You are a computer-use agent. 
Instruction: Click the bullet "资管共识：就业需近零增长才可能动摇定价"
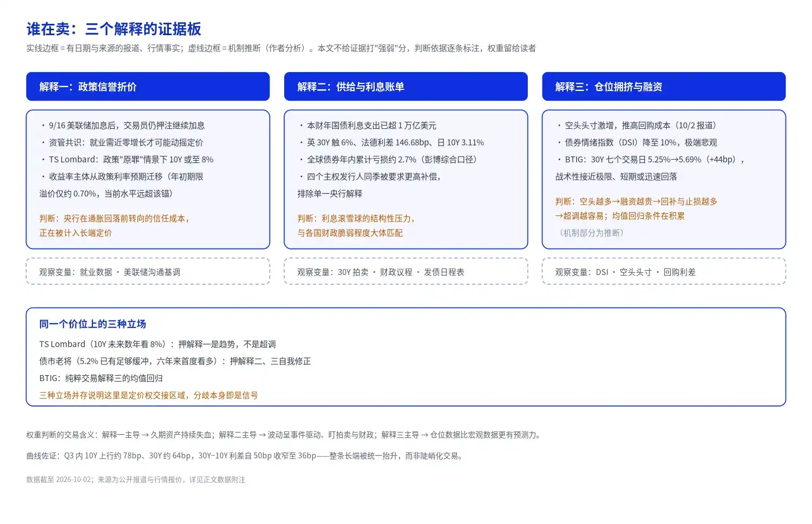pos(122,142)
